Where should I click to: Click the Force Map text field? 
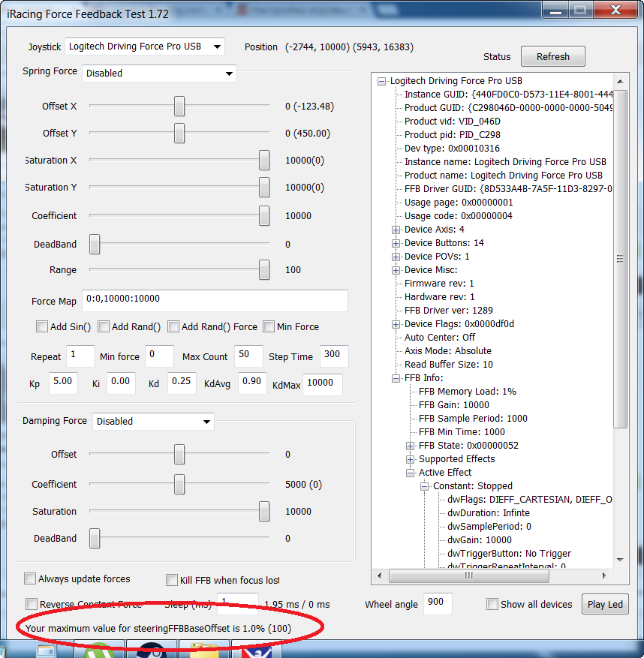pyautogui.click(x=215, y=300)
